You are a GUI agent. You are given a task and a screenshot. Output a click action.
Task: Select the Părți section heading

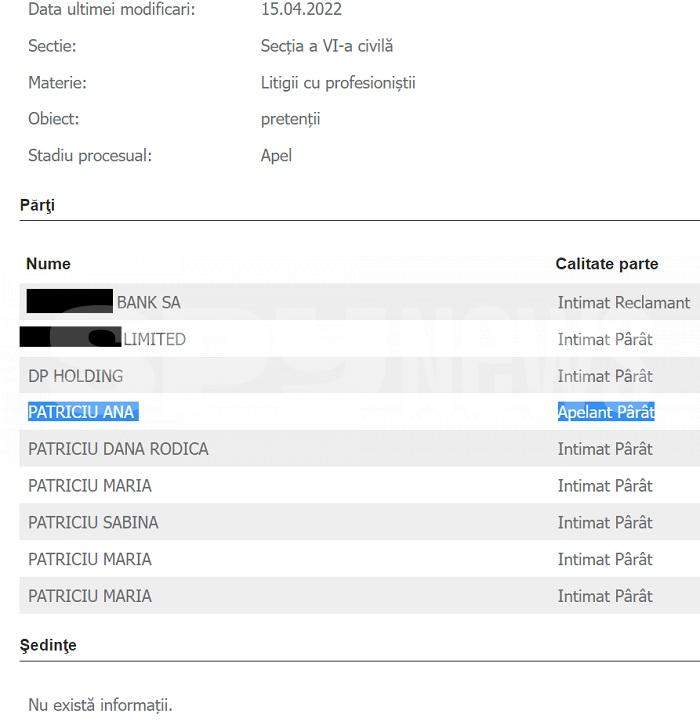point(37,206)
